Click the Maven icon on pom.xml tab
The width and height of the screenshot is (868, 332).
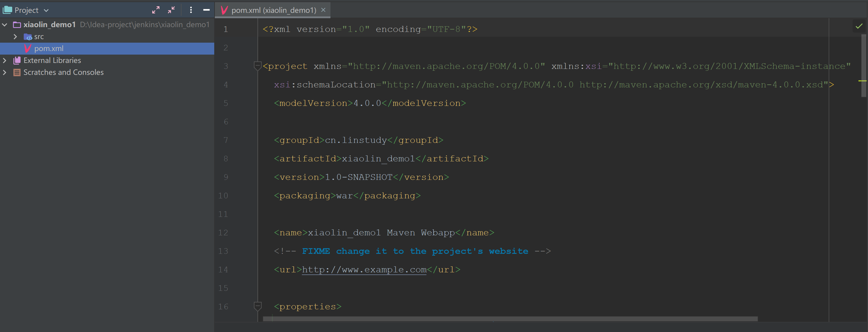click(x=224, y=10)
